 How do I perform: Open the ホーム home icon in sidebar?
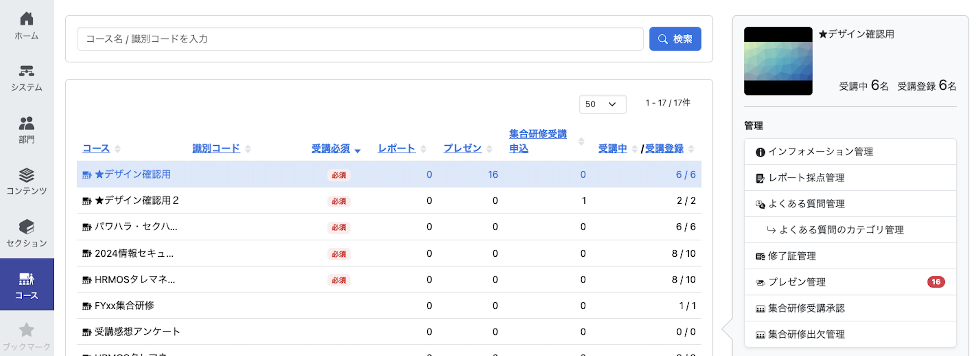27,19
